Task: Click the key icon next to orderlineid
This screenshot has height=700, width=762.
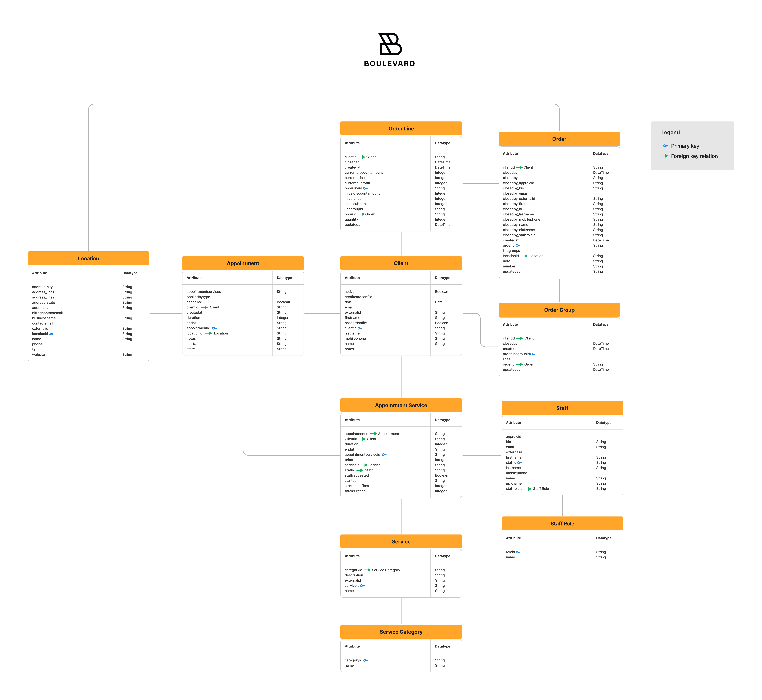Action: click(x=365, y=188)
